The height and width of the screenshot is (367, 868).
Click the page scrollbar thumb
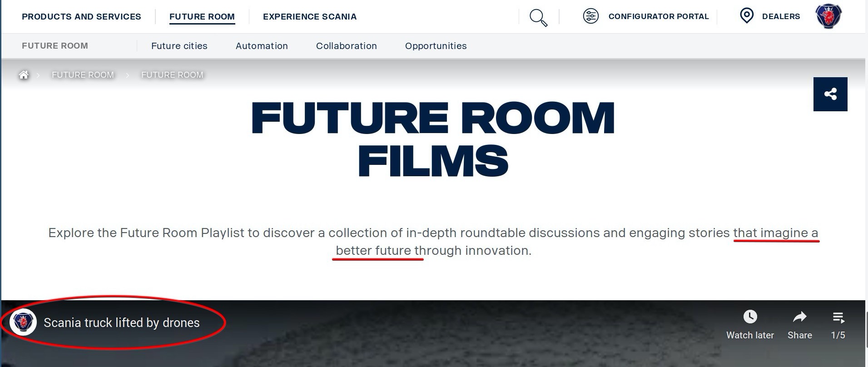[x=867, y=330]
